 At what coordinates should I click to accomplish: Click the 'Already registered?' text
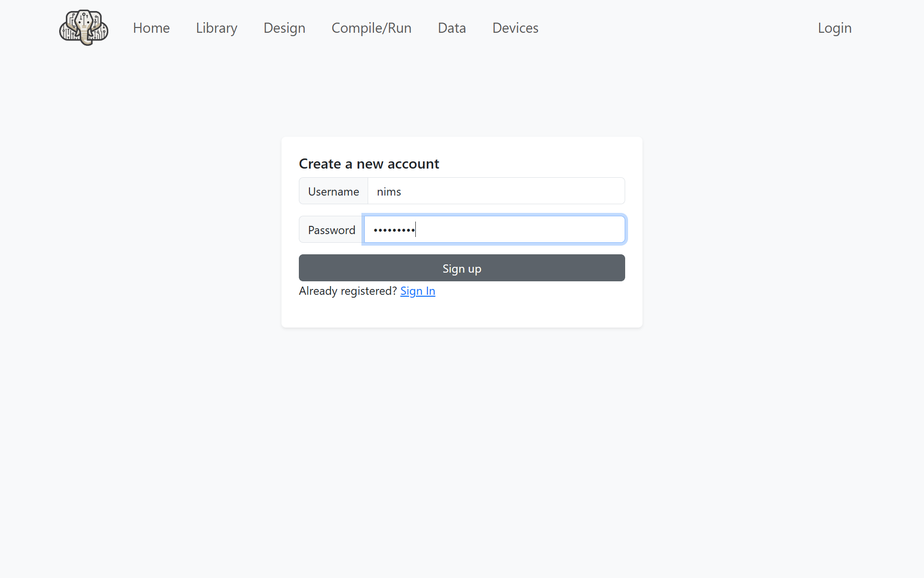347,291
